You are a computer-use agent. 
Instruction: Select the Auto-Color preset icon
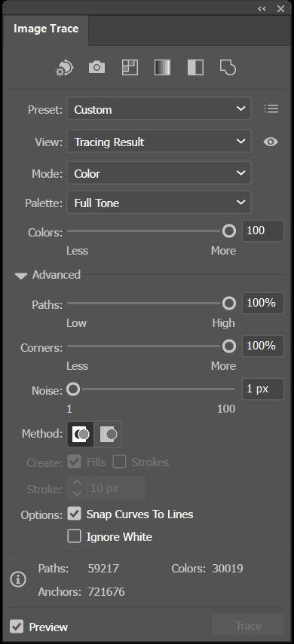(x=64, y=67)
